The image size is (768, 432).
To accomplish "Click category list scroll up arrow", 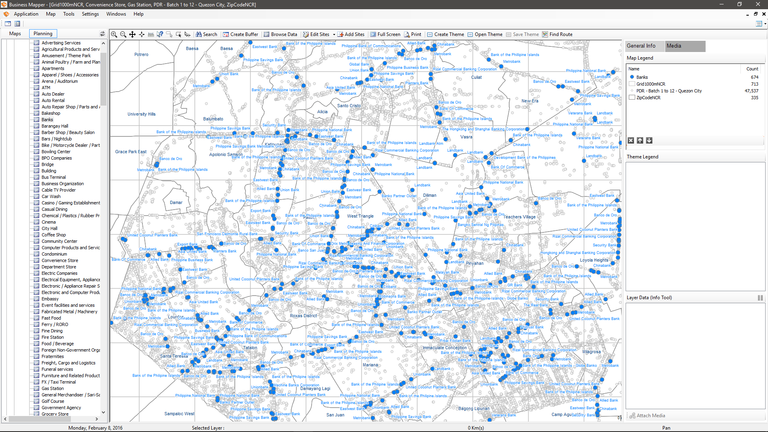I will tap(103, 43).
